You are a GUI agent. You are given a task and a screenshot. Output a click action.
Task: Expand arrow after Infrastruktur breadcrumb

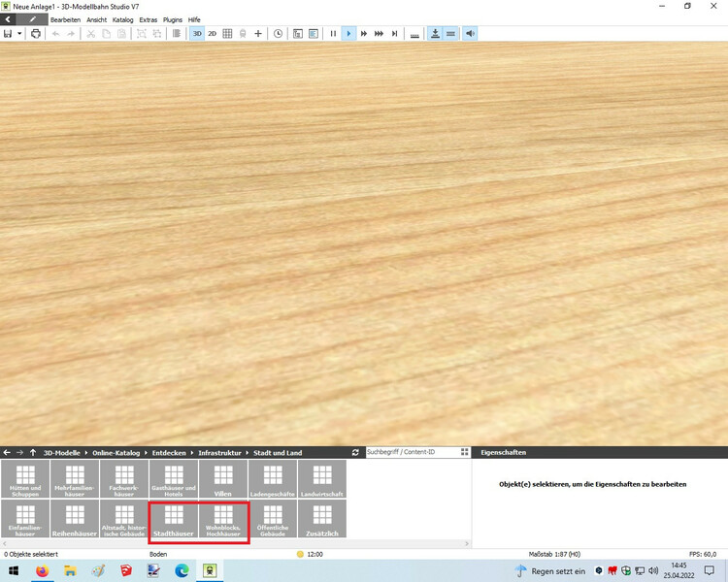(x=247, y=453)
